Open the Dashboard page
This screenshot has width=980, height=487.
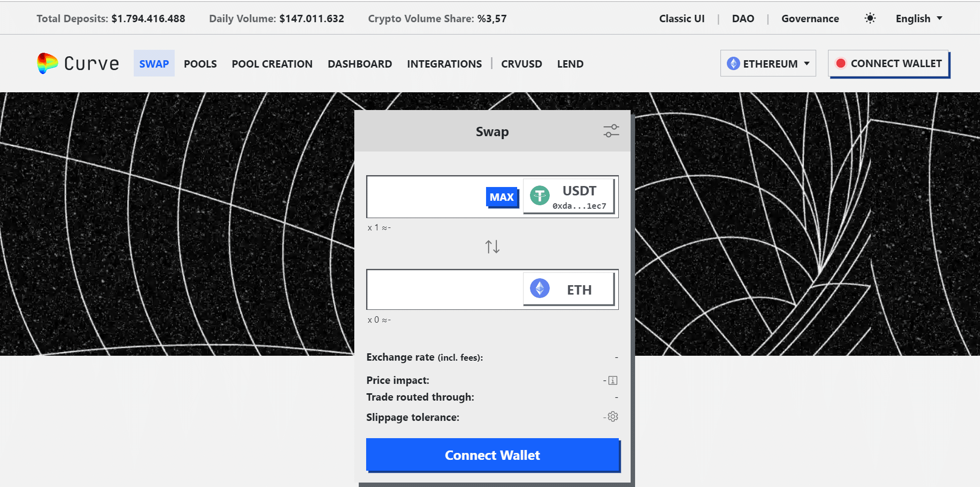click(360, 64)
